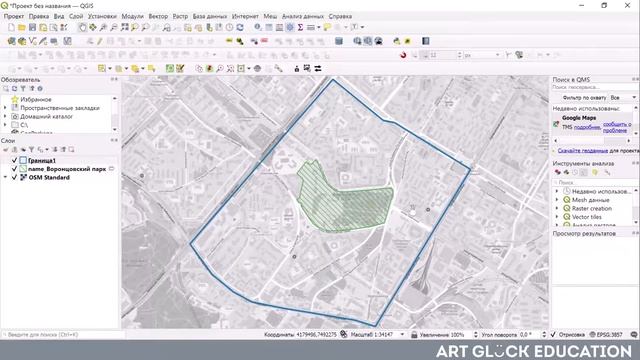The width and height of the screenshot is (640, 360).
Task: Click the padlock icon in the plugin toolbar
Action: 297,69
